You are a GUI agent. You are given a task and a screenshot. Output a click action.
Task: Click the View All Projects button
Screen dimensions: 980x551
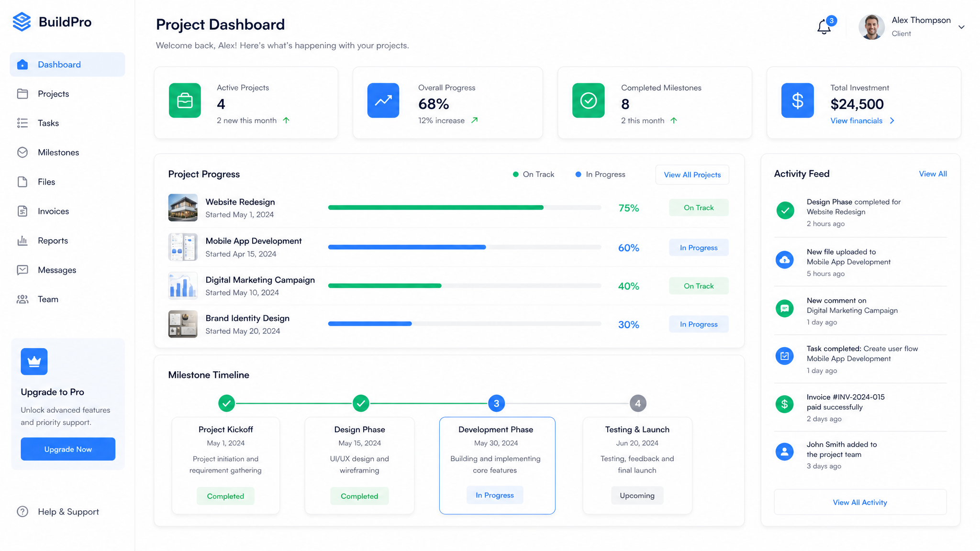click(x=692, y=175)
